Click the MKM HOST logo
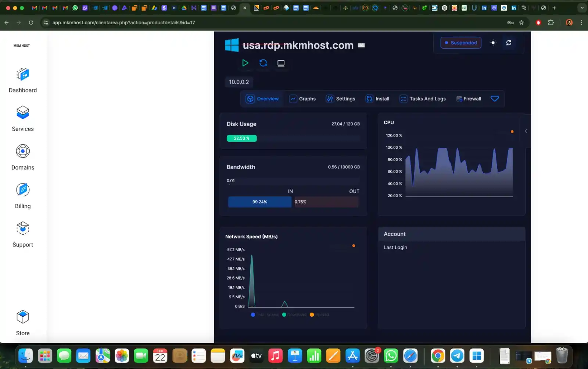Viewport: 588px width, 369px height. [x=22, y=46]
